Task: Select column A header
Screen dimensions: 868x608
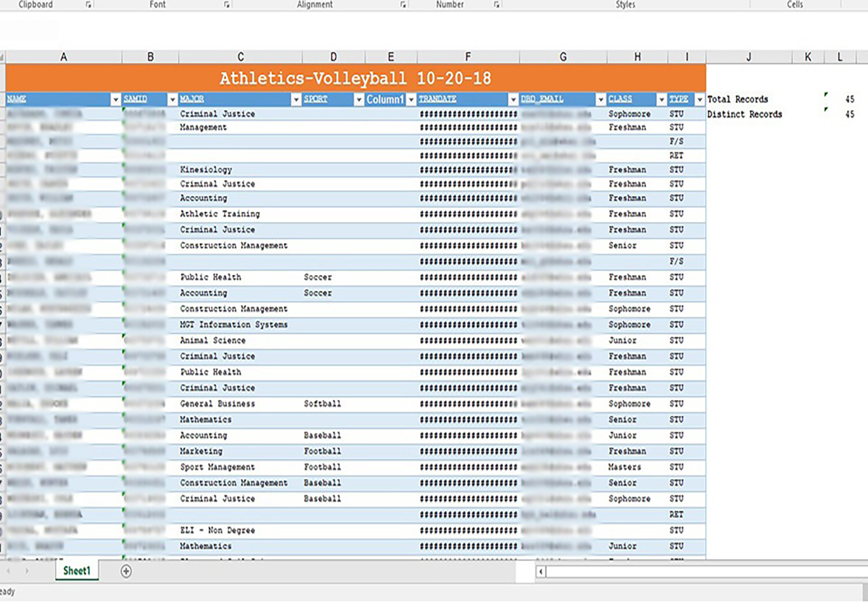Action: (x=64, y=57)
